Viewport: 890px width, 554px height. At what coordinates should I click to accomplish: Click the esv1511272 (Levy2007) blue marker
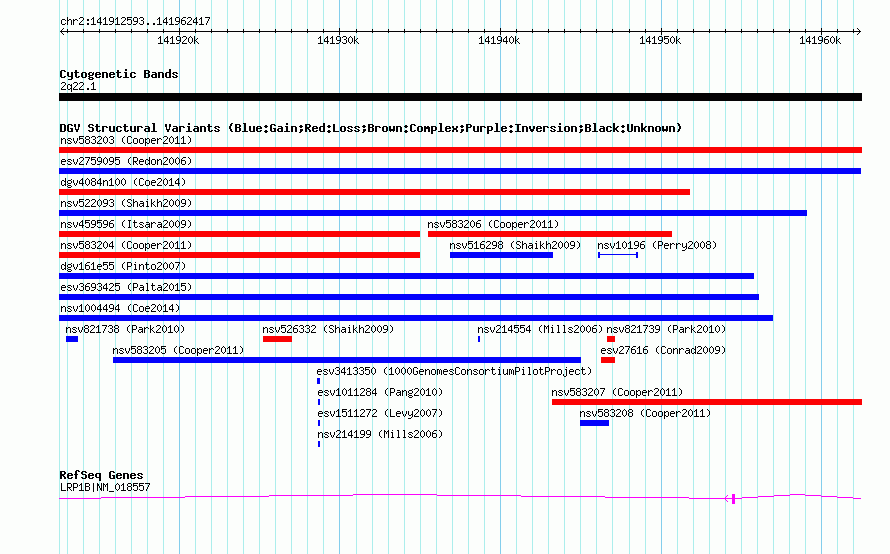319,423
